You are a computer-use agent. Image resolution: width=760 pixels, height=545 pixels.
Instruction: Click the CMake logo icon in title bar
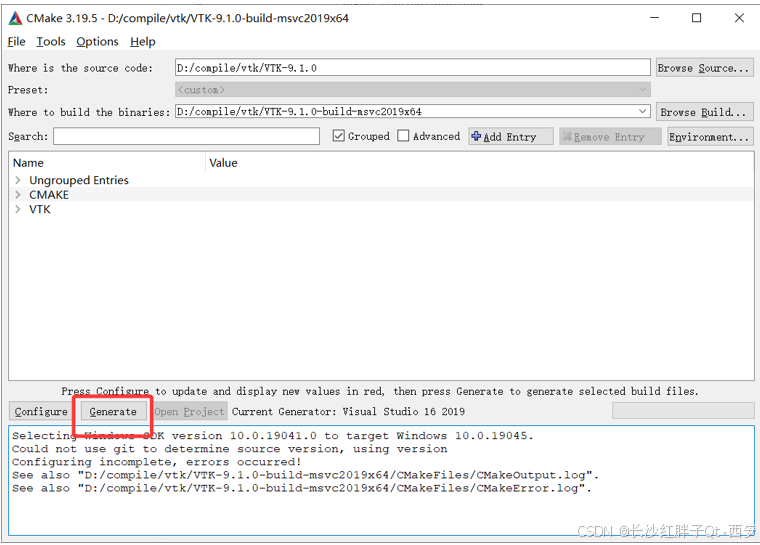click(x=15, y=18)
